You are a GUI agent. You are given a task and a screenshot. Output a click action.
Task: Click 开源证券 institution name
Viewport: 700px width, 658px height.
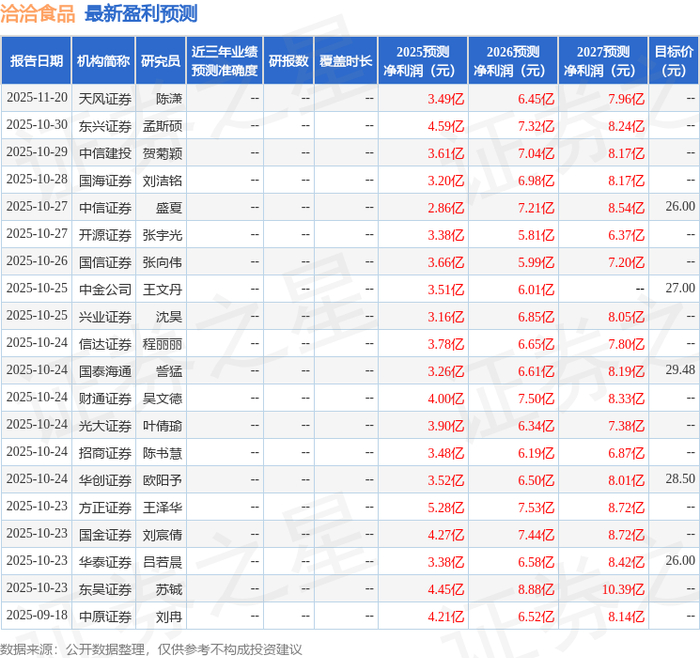point(105,235)
